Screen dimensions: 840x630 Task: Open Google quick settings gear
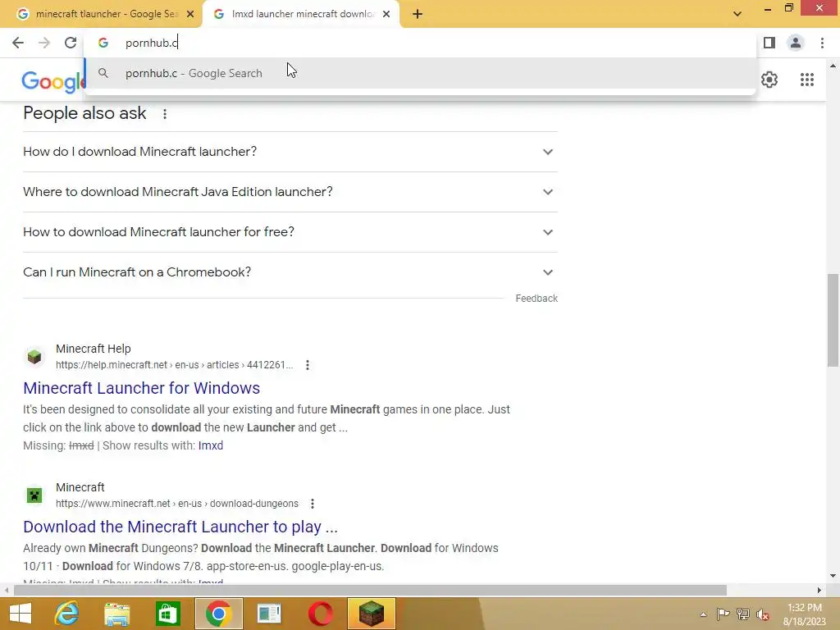pyautogui.click(x=769, y=80)
